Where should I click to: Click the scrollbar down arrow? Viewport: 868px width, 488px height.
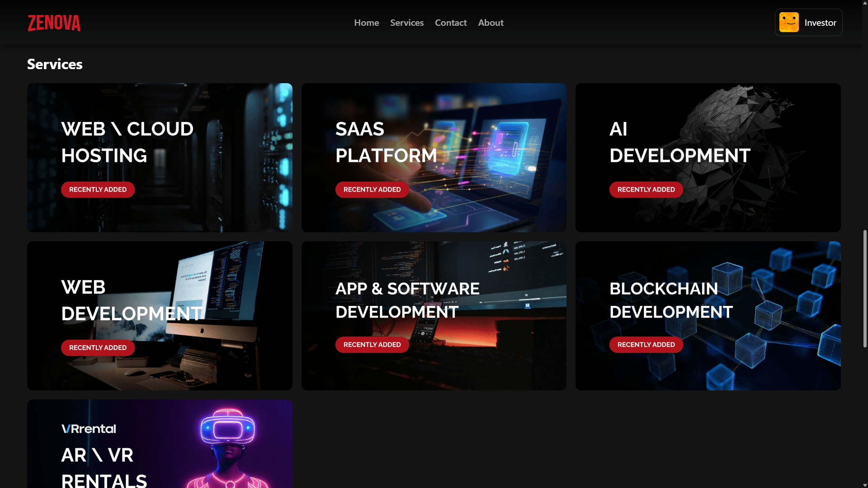(x=865, y=485)
